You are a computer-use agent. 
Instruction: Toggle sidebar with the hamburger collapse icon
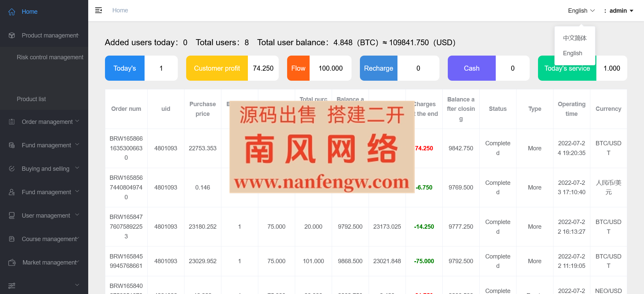98,10
